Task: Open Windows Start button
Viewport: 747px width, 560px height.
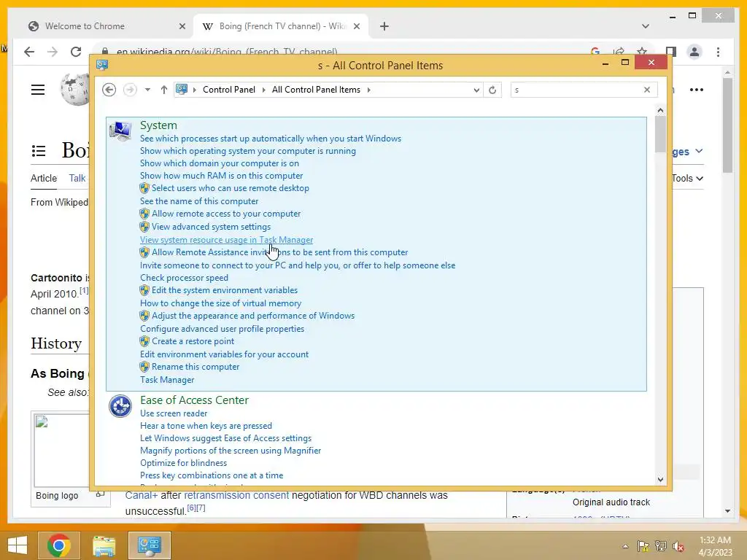Action: pyautogui.click(x=18, y=545)
